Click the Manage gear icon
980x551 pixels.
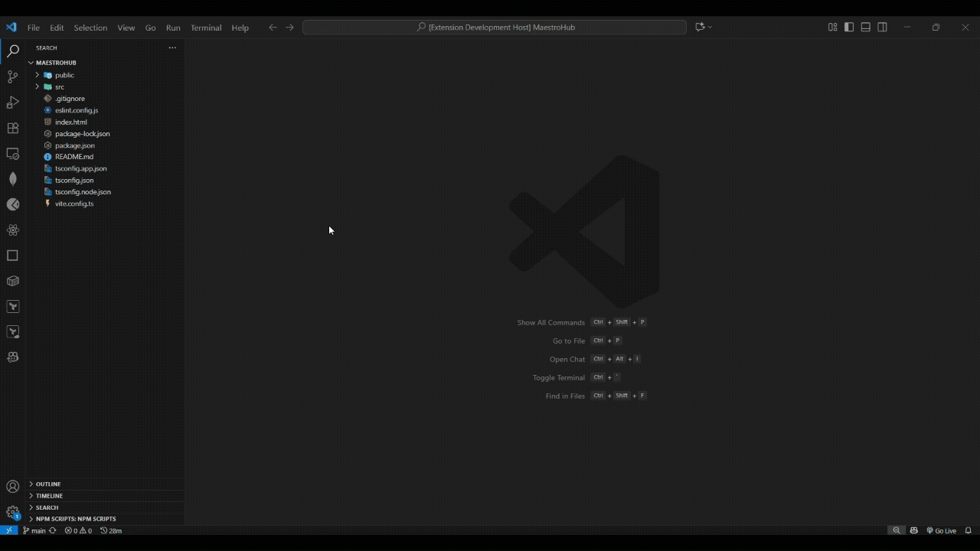(12, 512)
